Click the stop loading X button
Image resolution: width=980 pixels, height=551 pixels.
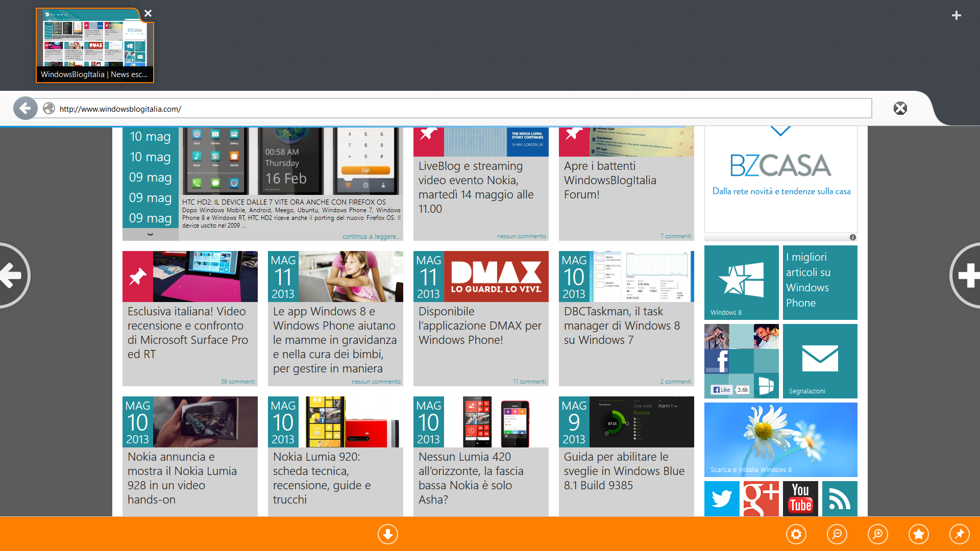[x=900, y=108]
